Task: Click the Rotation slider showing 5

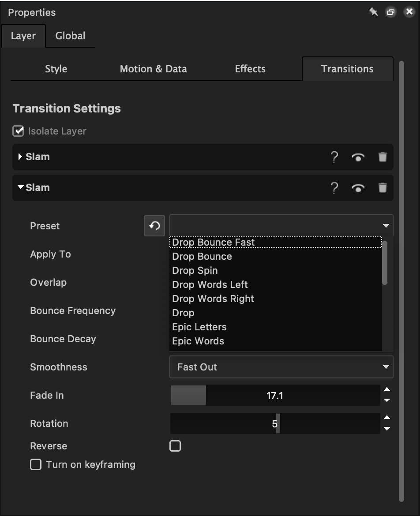Action: coord(275,423)
